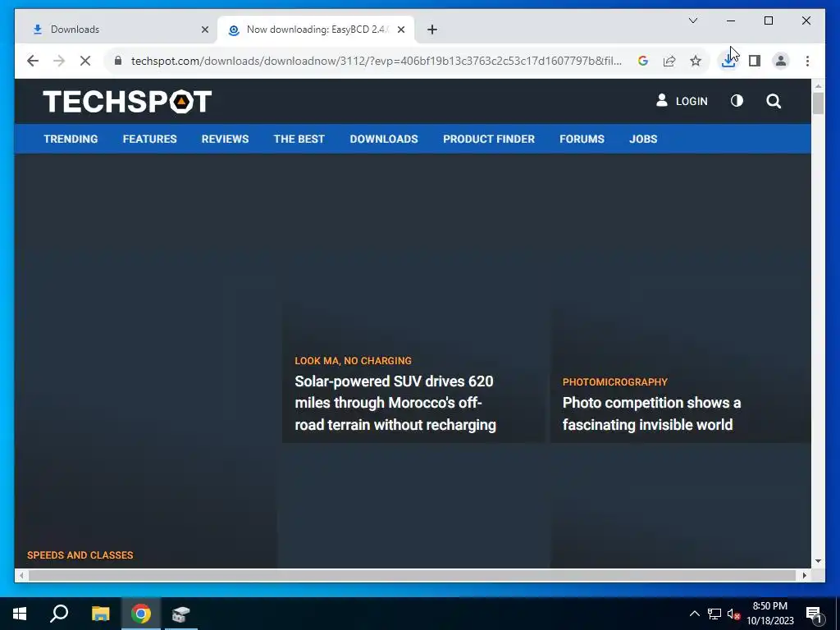840x630 pixels.
Task: Click SPEEDS AND CLASSES label
Action: pyautogui.click(x=80, y=555)
